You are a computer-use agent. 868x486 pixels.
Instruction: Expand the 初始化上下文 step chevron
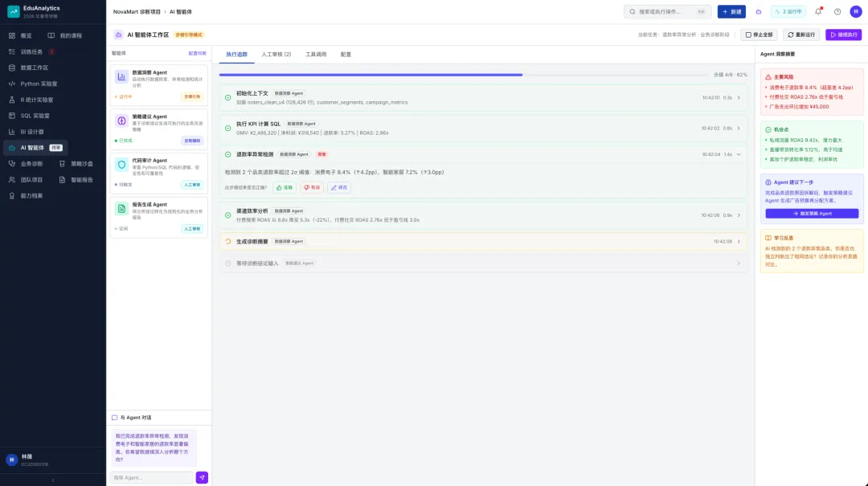pyautogui.click(x=739, y=97)
